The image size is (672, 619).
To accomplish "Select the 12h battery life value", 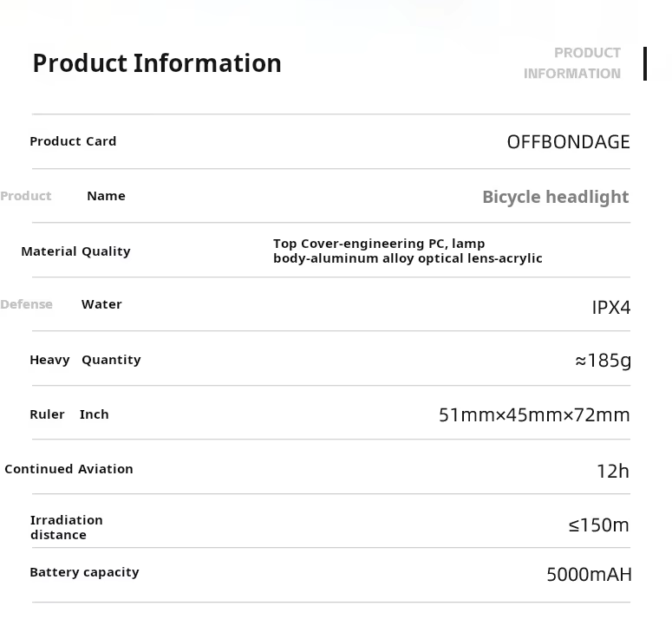I will tap(612, 471).
